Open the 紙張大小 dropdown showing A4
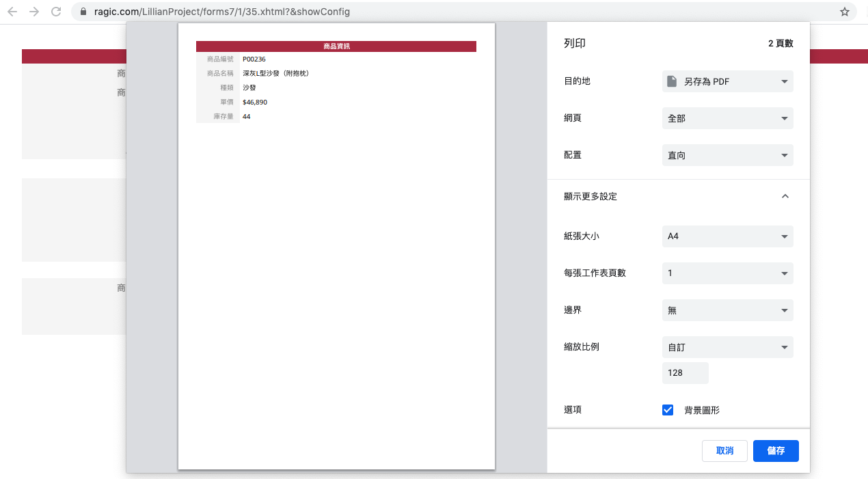The height and width of the screenshot is (479, 868). [727, 236]
